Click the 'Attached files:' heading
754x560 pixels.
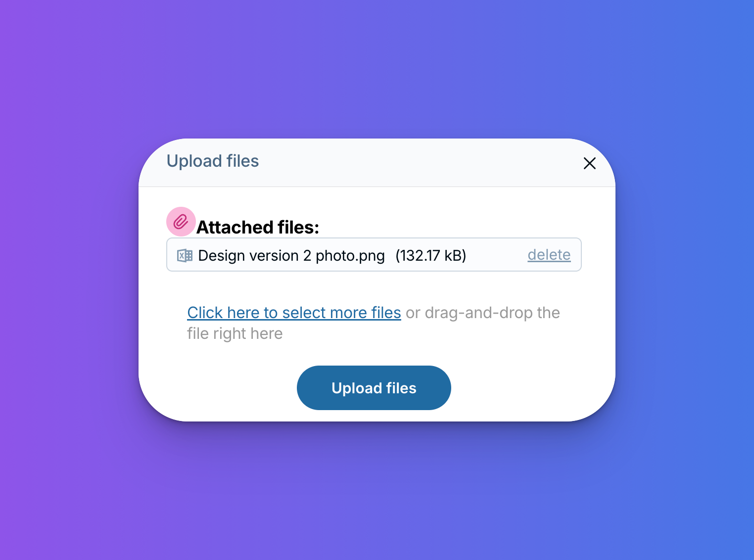tap(258, 228)
